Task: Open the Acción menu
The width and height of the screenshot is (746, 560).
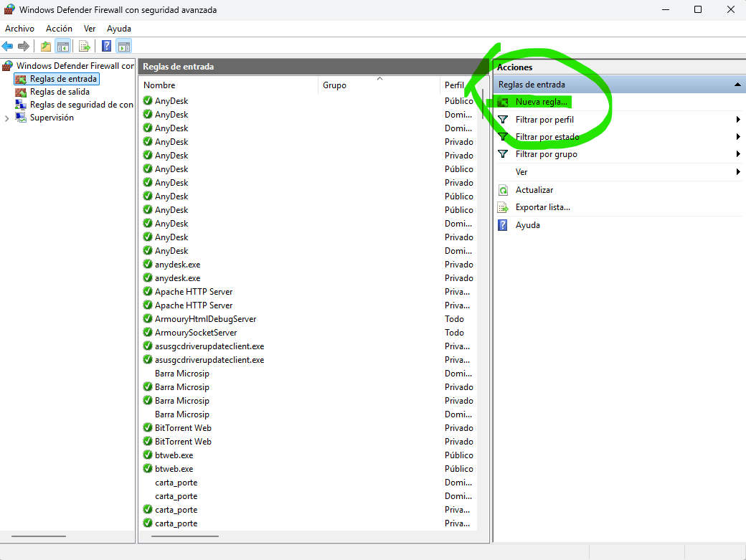Action: pos(59,29)
